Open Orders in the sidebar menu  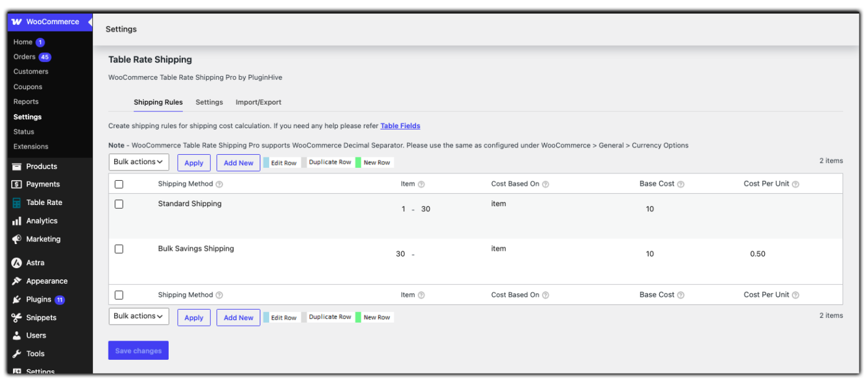tap(24, 57)
